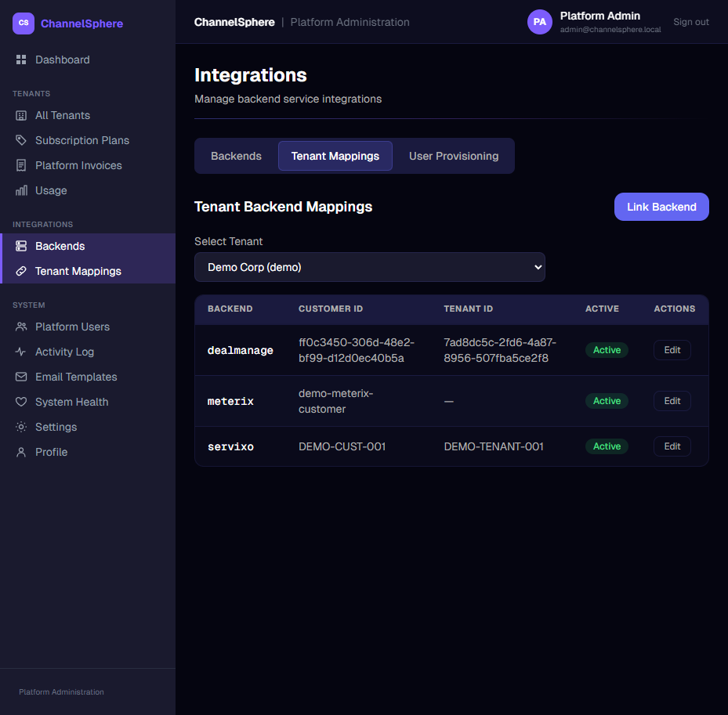
Task: Edit the meterix mapping
Action: click(x=672, y=401)
